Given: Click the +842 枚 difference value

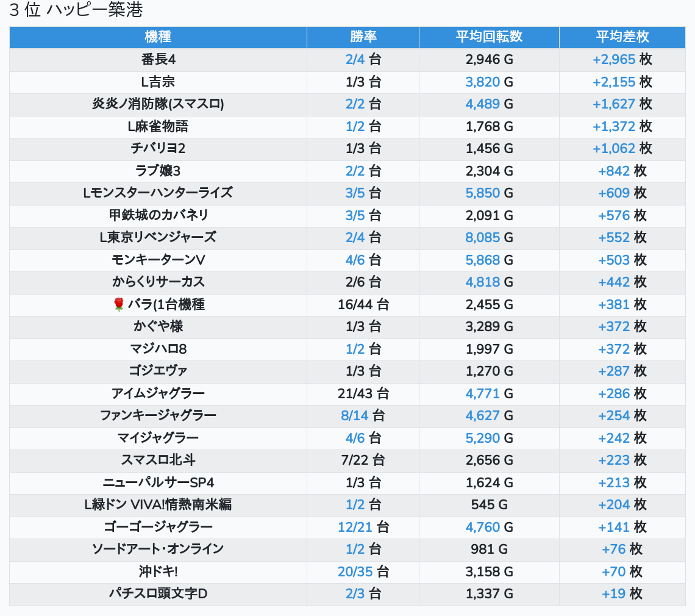Looking at the screenshot, I should point(622,171).
